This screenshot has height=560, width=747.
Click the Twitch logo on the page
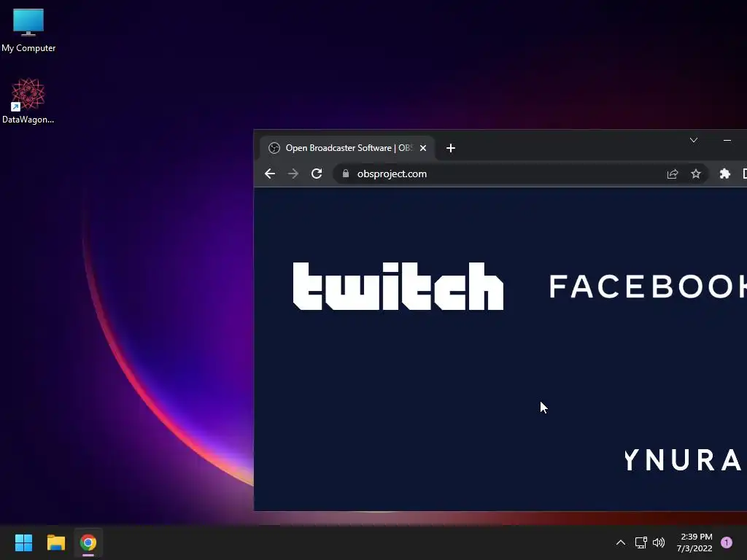coord(398,286)
